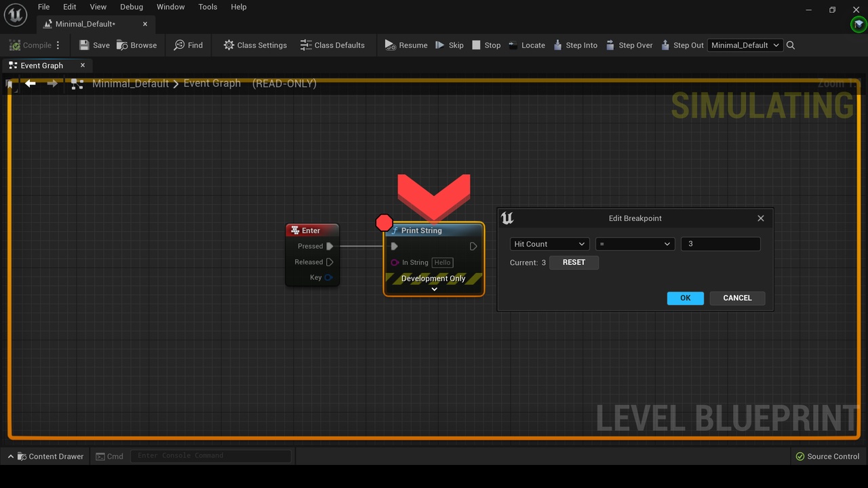Select the Print String node title
Image resolution: width=868 pixels, height=488 pixels.
click(x=421, y=230)
